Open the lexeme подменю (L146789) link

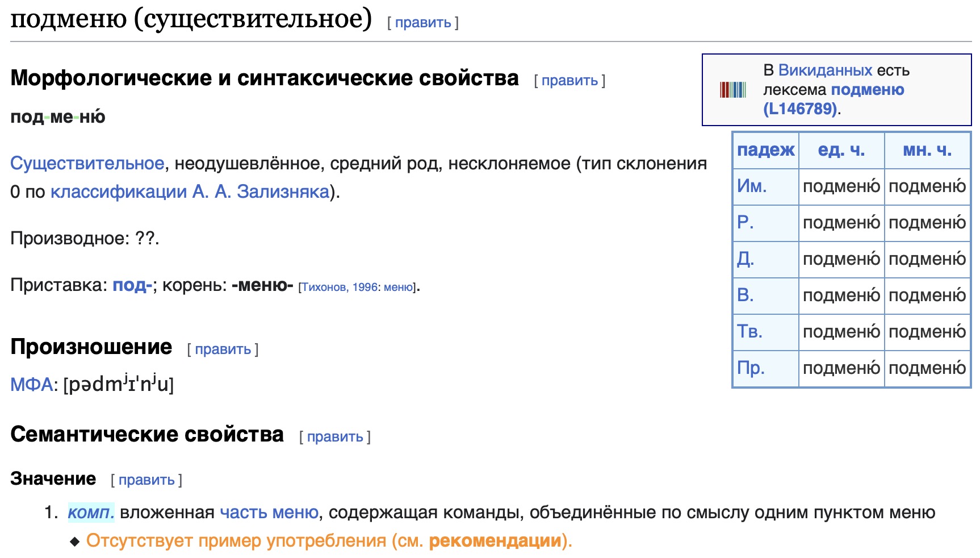click(833, 99)
